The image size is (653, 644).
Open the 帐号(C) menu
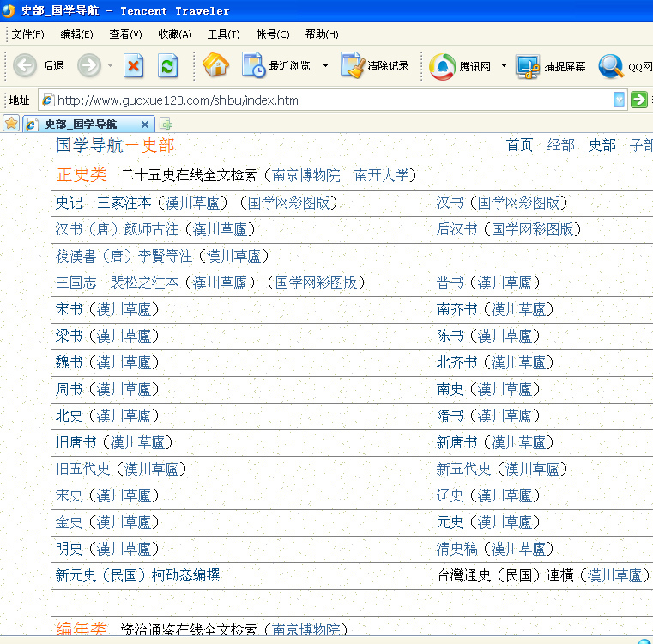pyautogui.click(x=273, y=34)
